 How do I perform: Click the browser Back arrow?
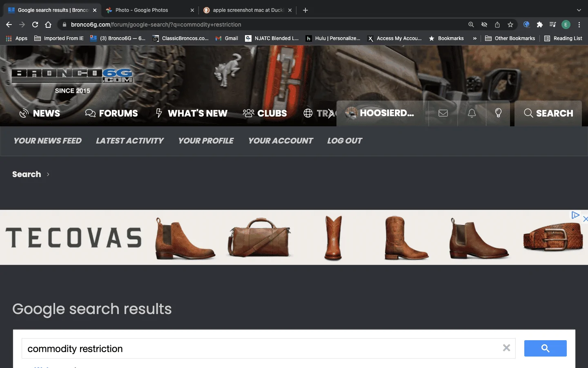(9, 25)
